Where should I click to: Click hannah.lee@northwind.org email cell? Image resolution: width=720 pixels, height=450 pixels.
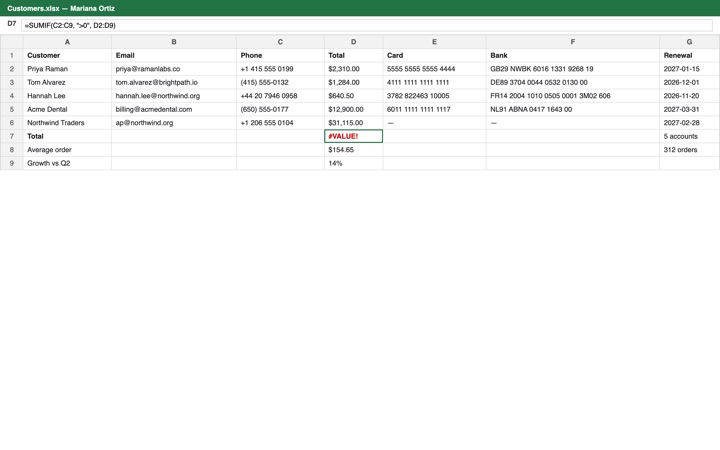coord(174,96)
